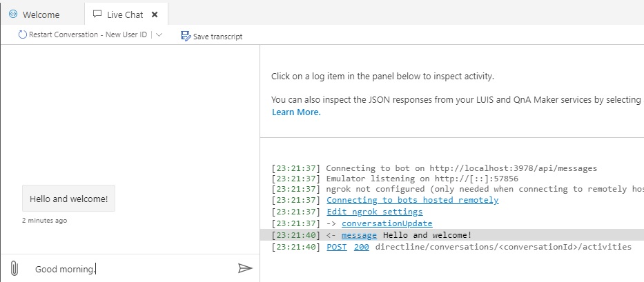This screenshot has width=644, height=282.
Task: Open the Learn More link
Action: click(x=295, y=112)
